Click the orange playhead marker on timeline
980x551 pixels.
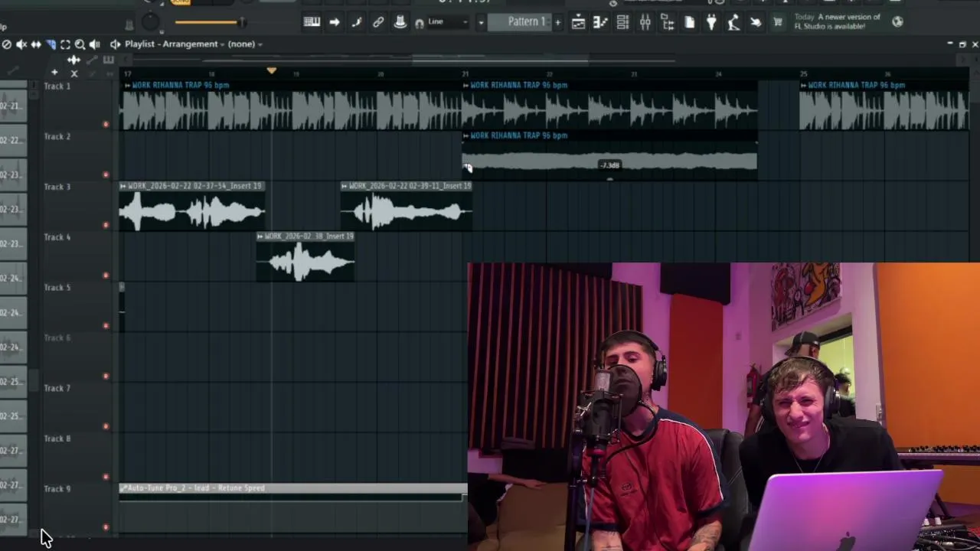pos(271,71)
